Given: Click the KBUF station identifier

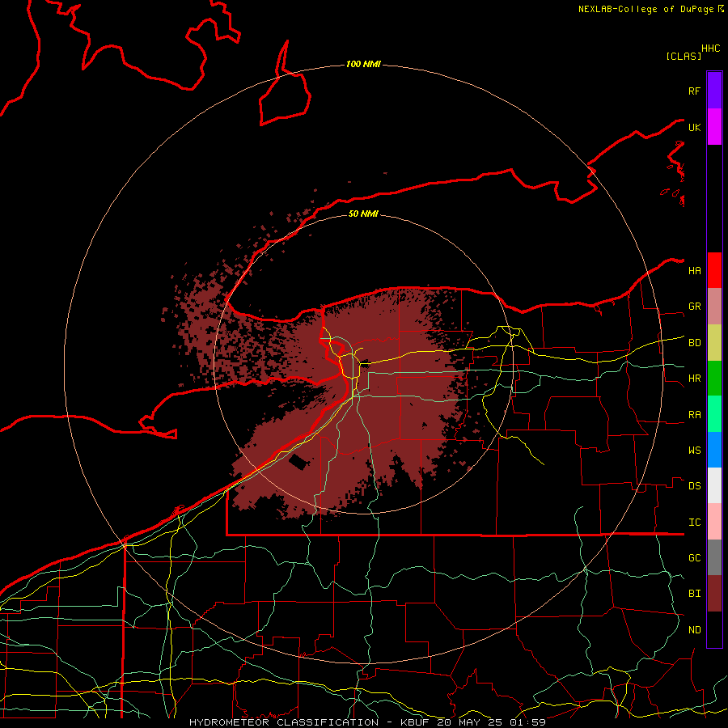Looking at the screenshot, I should pyautogui.click(x=415, y=722).
